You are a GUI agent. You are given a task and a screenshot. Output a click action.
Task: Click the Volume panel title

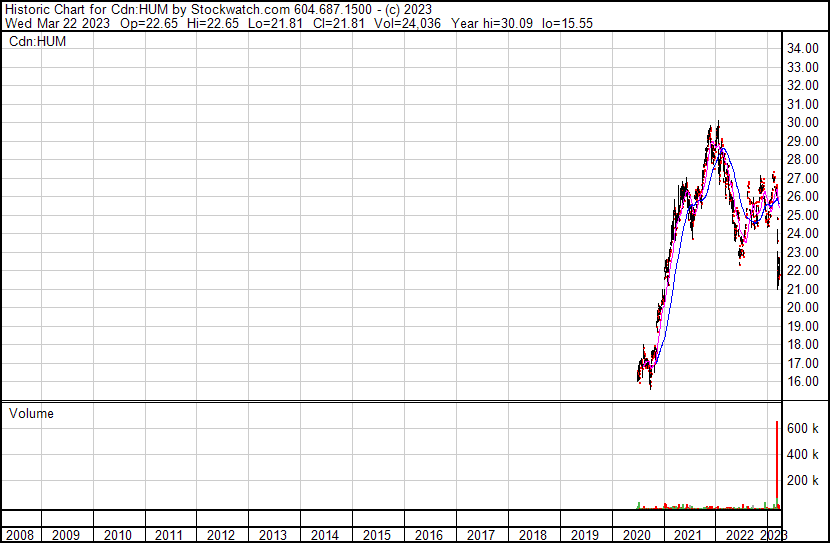pyautogui.click(x=31, y=413)
